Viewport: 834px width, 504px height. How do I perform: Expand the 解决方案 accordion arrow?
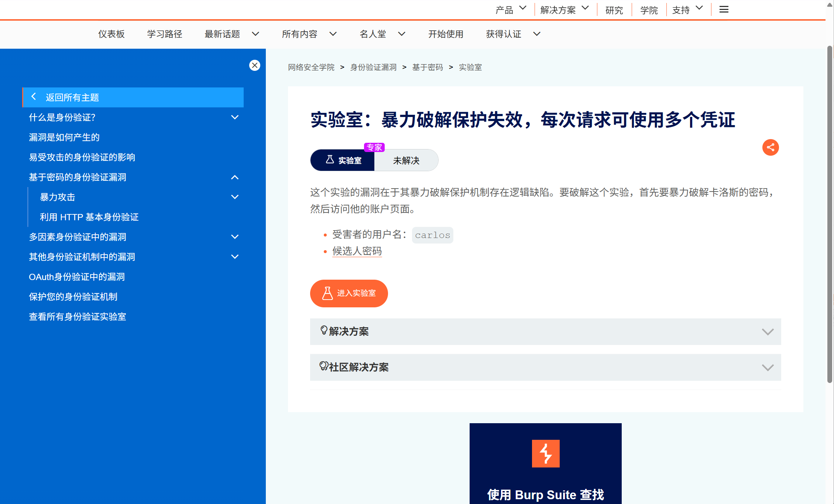click(x=768, y=332)
